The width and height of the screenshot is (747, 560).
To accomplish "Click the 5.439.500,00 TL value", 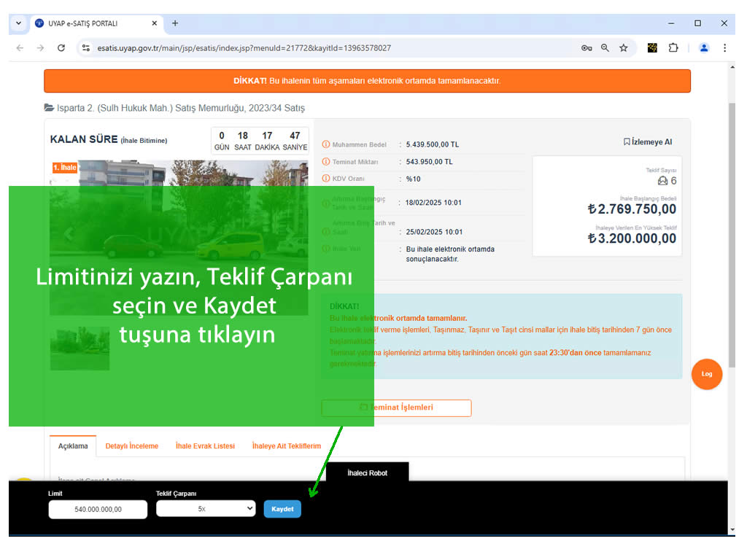I will 432,144.
